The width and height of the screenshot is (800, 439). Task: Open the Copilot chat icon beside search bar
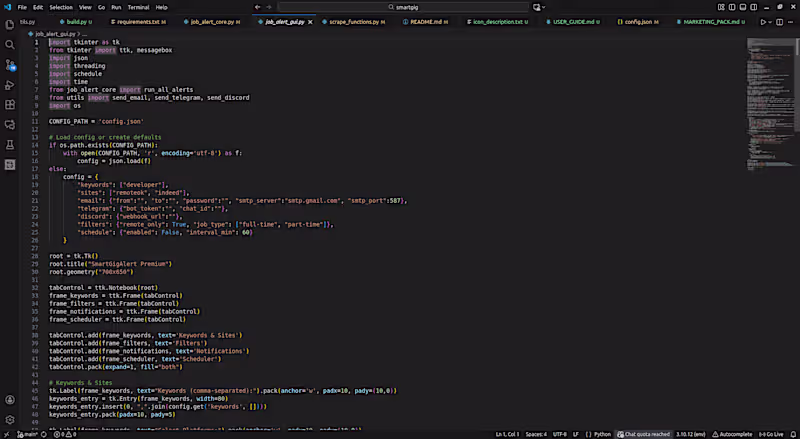[537, 7]
